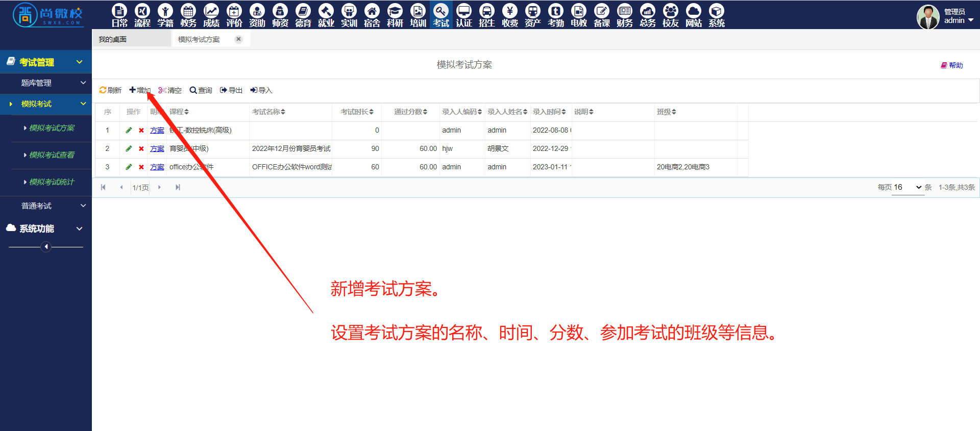This screenshot has width=980, height=431.
Task: Open the 日常 module icon
Action: coord(119,15)
